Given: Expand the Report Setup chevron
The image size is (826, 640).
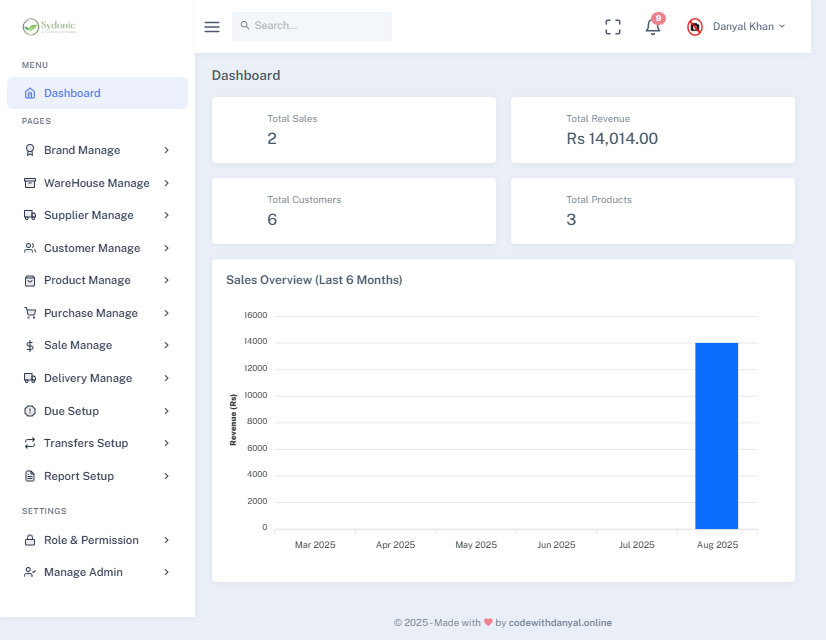Looking at the screenshot, I should tap(166, 476).
